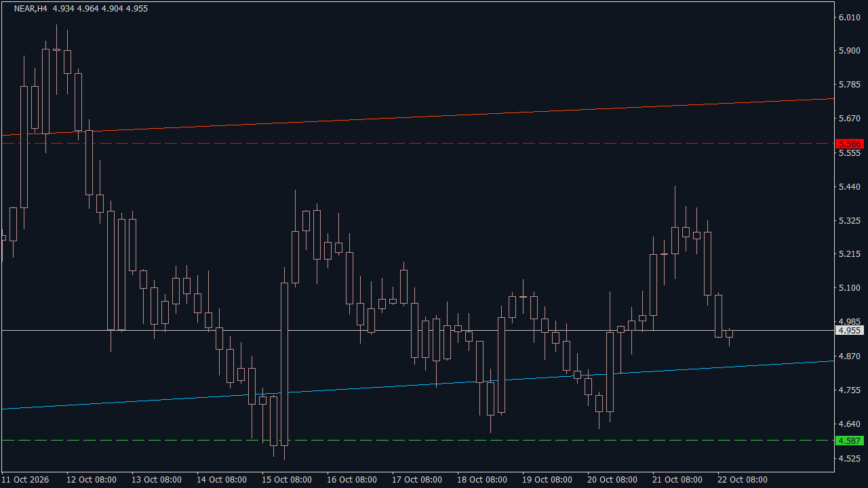This screenshot has height=488, width=868.
Task: Click the 20 Oct 08:00 time label
Action: [612, 480]
